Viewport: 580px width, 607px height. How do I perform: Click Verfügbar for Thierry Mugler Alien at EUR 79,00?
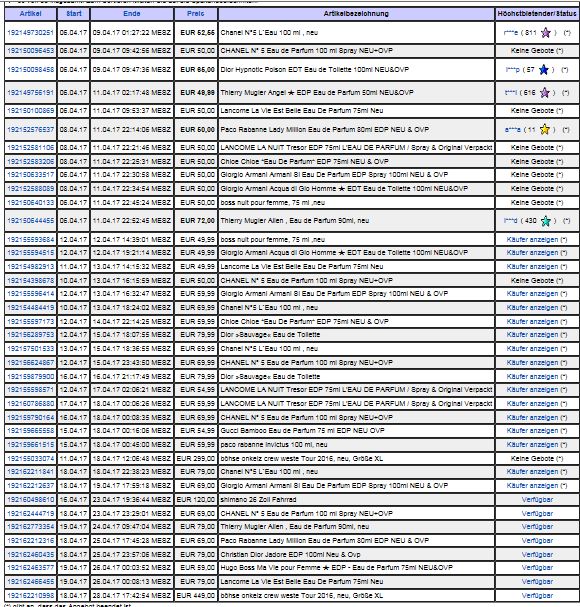(x=537, y=526)
